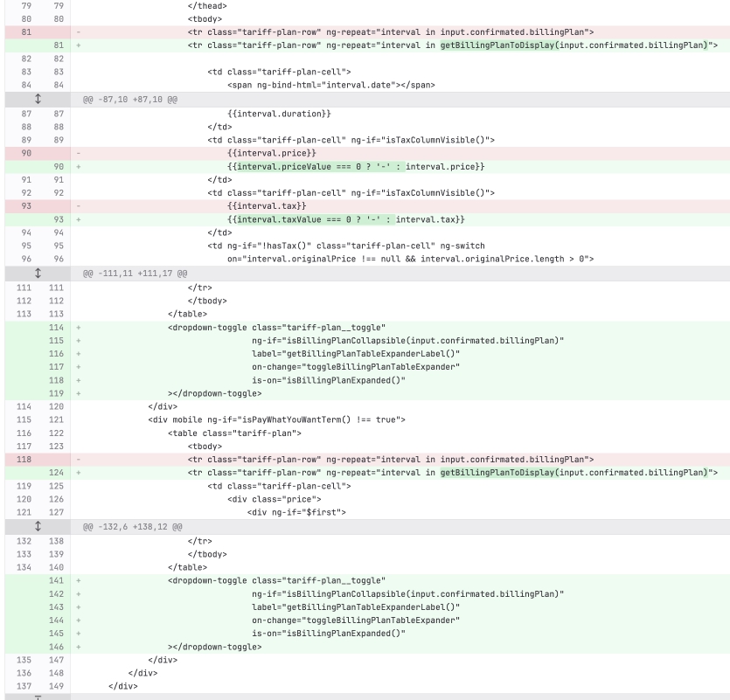This screenshot has height=700, width=730.
Task: Click the @@ -111,11 +111,17 @@ hunk header
Action: (x=135, y=274)
